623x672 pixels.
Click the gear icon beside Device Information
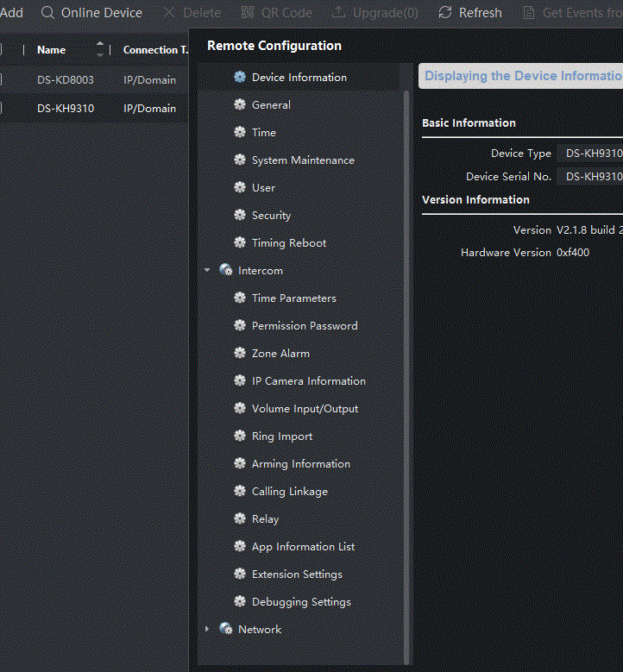coord(240,78)
